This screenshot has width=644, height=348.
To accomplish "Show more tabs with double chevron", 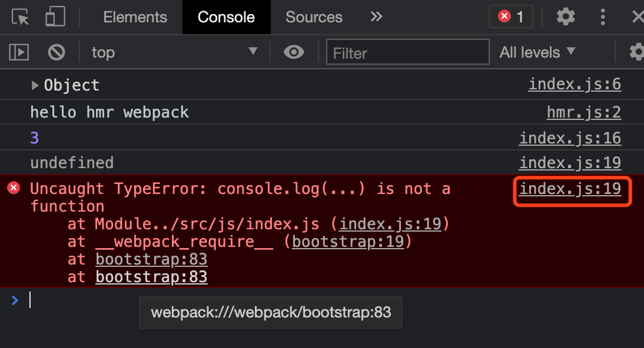I will tap(376, 16).
